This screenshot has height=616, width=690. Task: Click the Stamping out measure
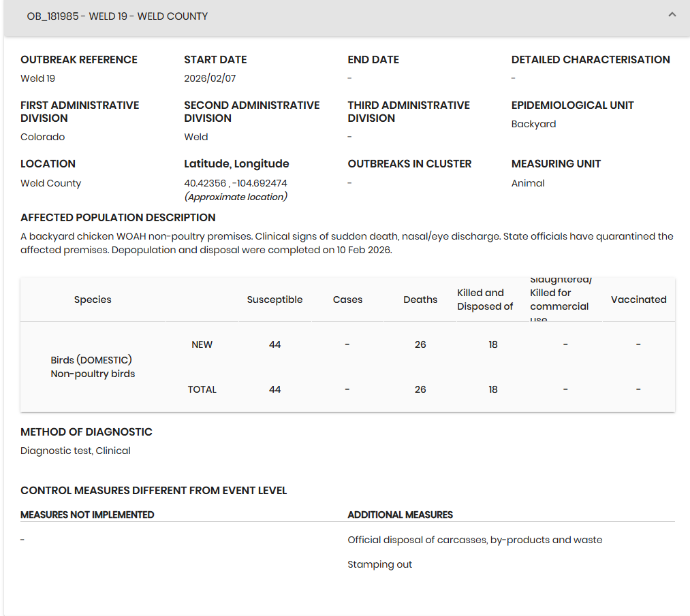380,564
